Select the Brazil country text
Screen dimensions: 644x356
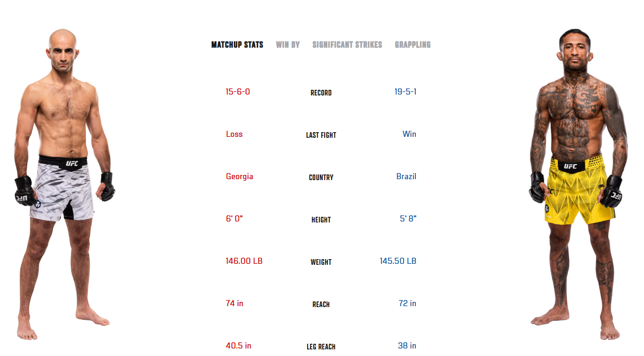[406, 176]
